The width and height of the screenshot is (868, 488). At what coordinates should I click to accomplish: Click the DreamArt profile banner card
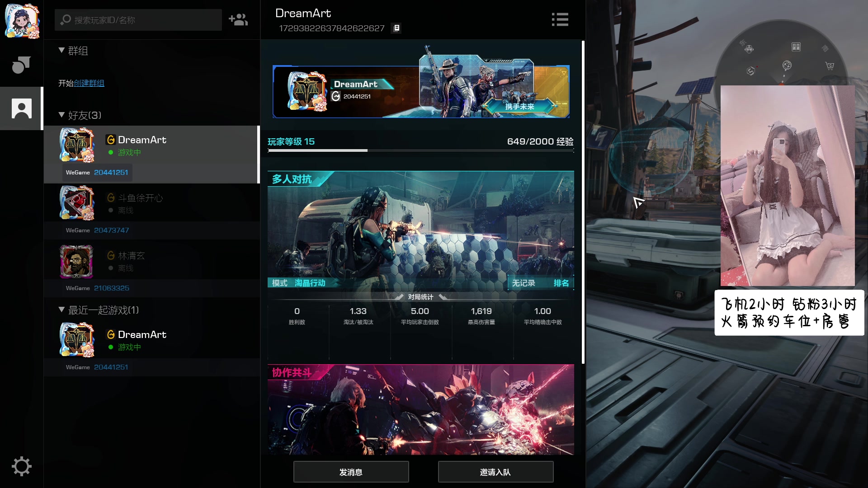pos(421,91)
